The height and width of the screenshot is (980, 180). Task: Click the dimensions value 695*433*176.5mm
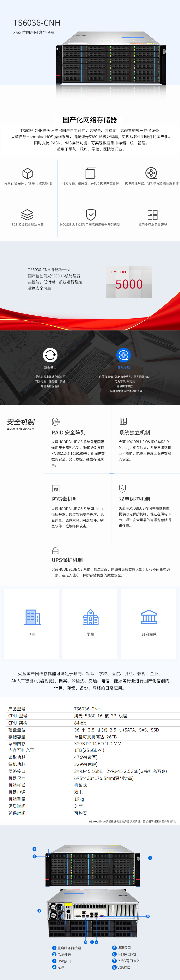[104, 778]
